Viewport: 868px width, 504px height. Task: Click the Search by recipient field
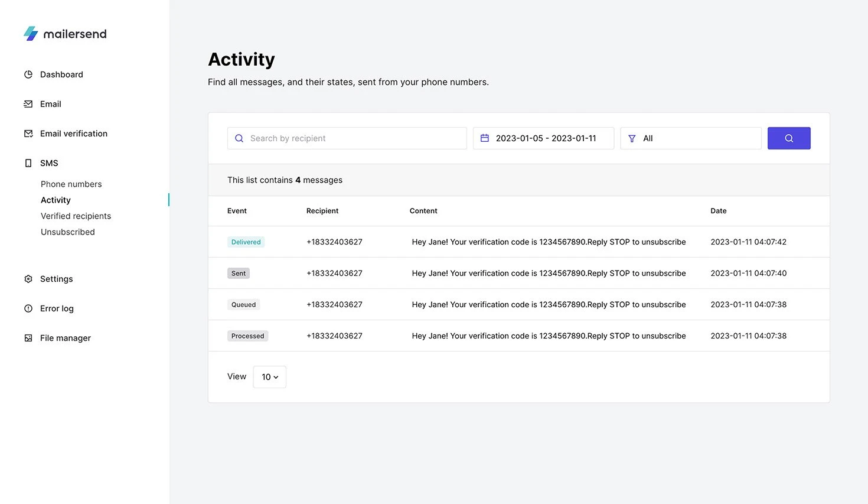tap(347, 138)
